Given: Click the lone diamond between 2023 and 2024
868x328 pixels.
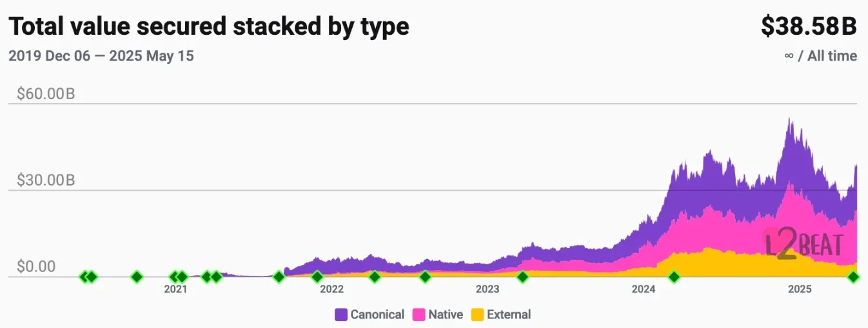Looking at the screenshot, I should point(522,277).
